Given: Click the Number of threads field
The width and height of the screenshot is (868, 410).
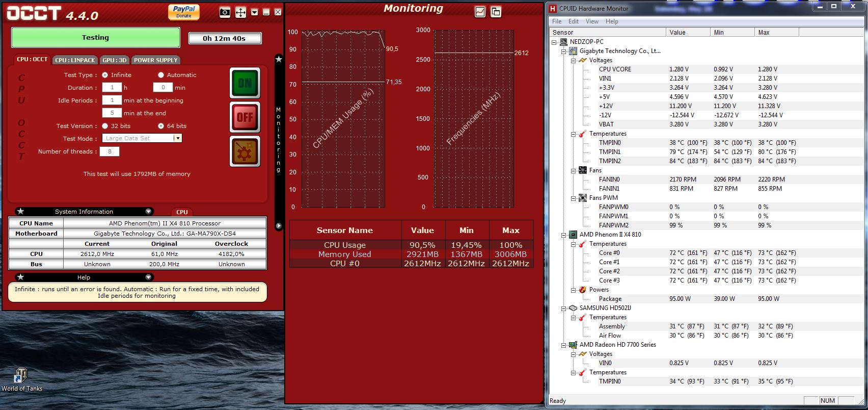Looking at the screenshot, I should (x=110, y=151).
